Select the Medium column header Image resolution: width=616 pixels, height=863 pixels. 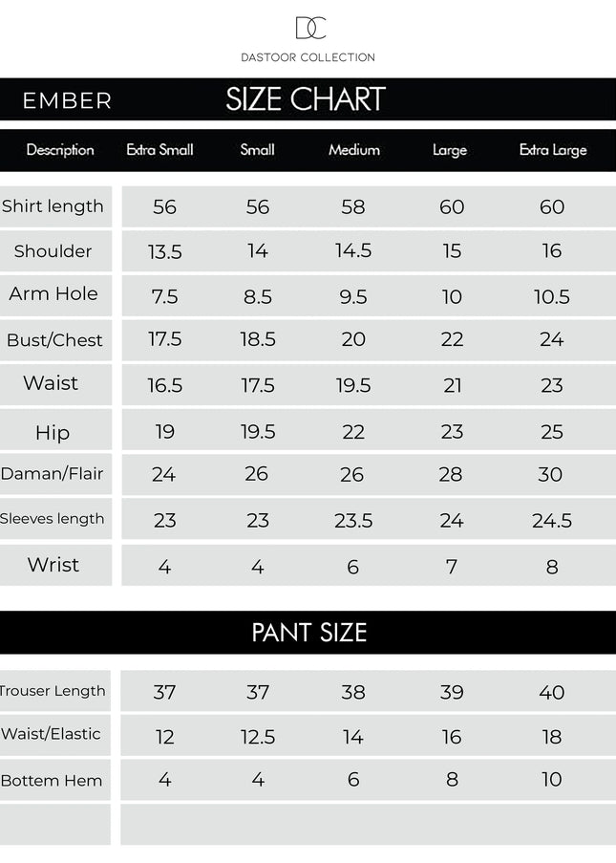click(x=354, y=150)
